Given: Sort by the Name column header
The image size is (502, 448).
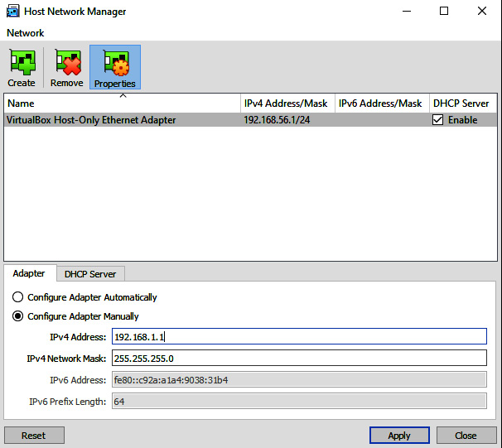Looking at the screenshot, I should click(x=123, y=104).
